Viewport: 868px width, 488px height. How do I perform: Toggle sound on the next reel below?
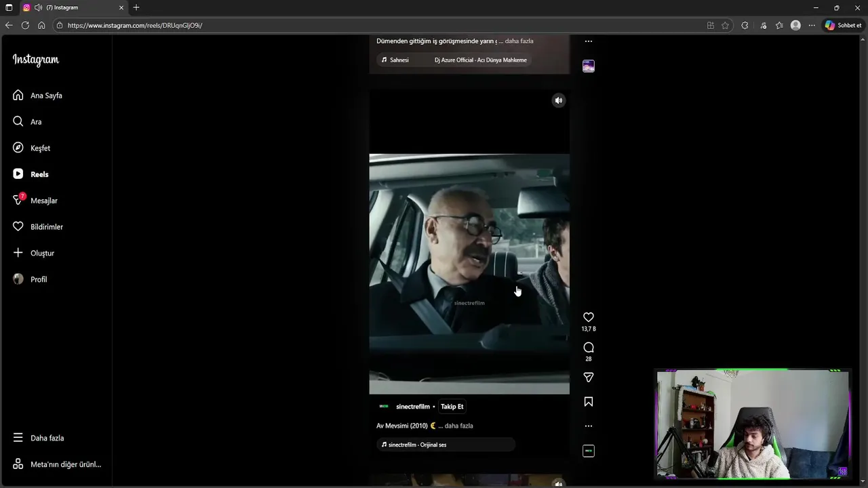click(x=559, y=484)
